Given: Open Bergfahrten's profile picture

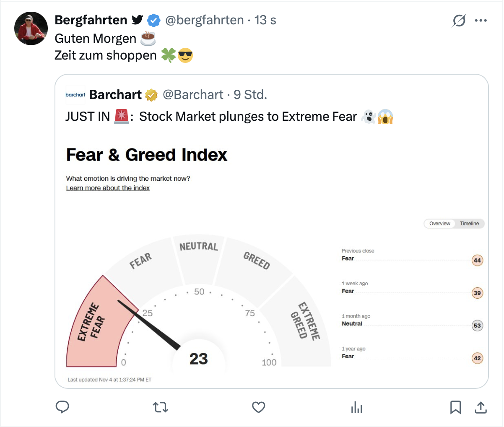Looking at the screenshot, I should [31, 29].
